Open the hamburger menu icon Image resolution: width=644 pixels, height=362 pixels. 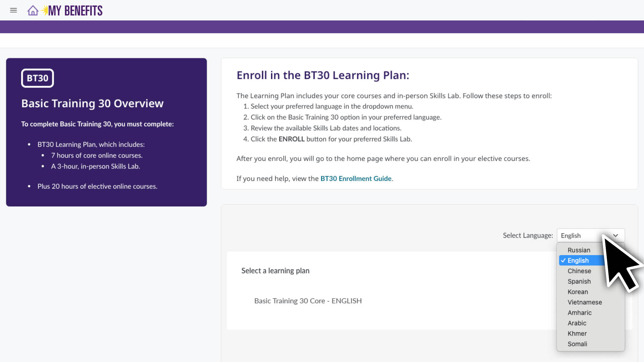(x=13, y=10)
